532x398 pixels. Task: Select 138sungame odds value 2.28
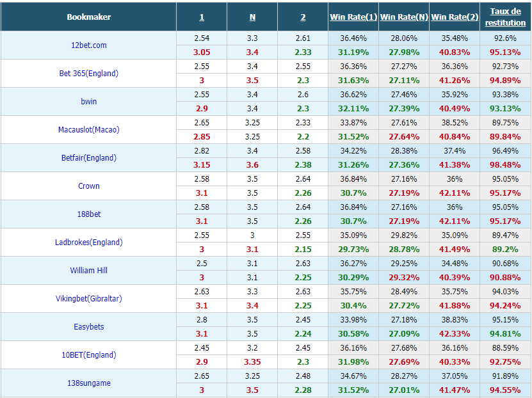coord(303,390)
